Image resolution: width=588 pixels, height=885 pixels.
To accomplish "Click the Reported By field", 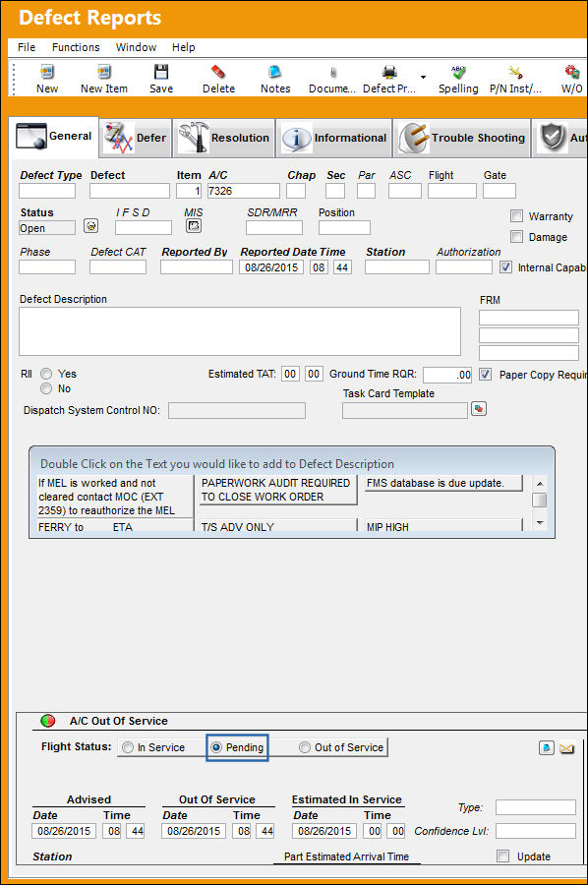I will tap(197, 266).
